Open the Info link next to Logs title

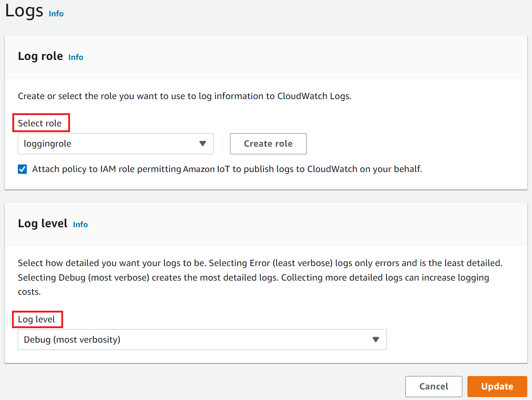[x=56, y=14]
